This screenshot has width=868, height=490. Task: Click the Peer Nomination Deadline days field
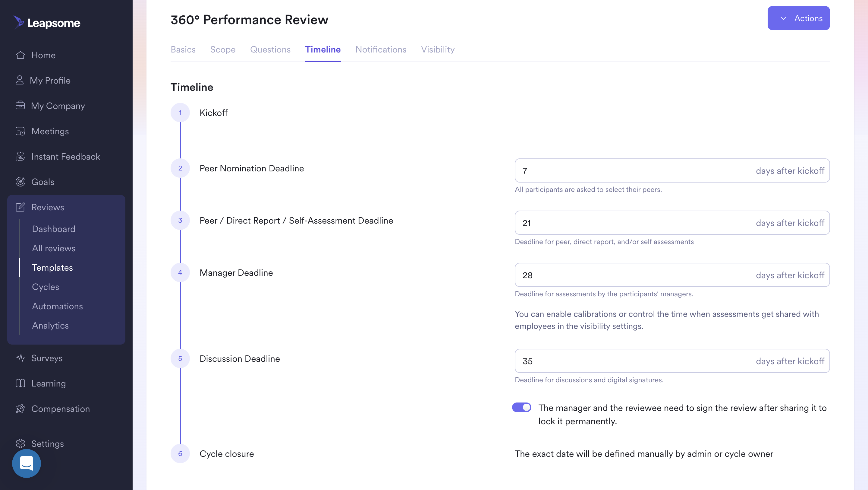click(x=672, y=171)
